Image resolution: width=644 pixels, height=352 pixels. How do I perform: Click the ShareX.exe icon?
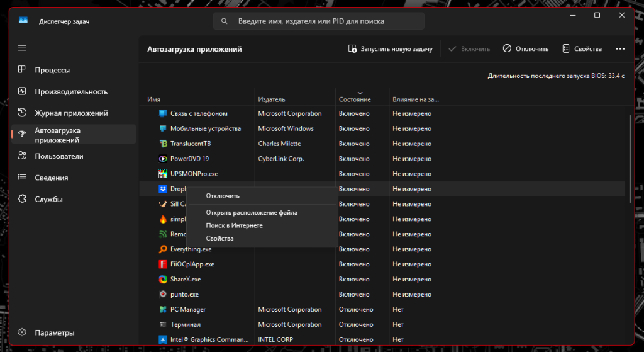(163, 279)
